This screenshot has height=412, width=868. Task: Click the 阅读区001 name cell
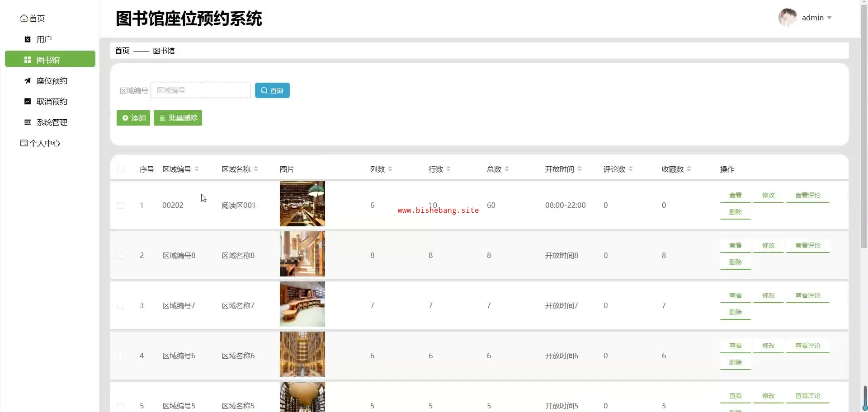point(238,206)
